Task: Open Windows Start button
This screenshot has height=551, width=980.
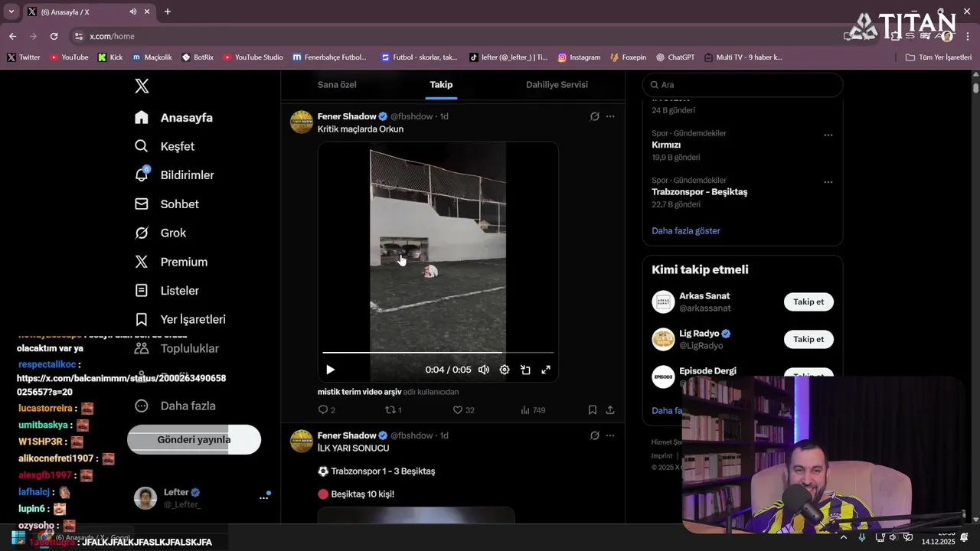Action: (17, 537)
